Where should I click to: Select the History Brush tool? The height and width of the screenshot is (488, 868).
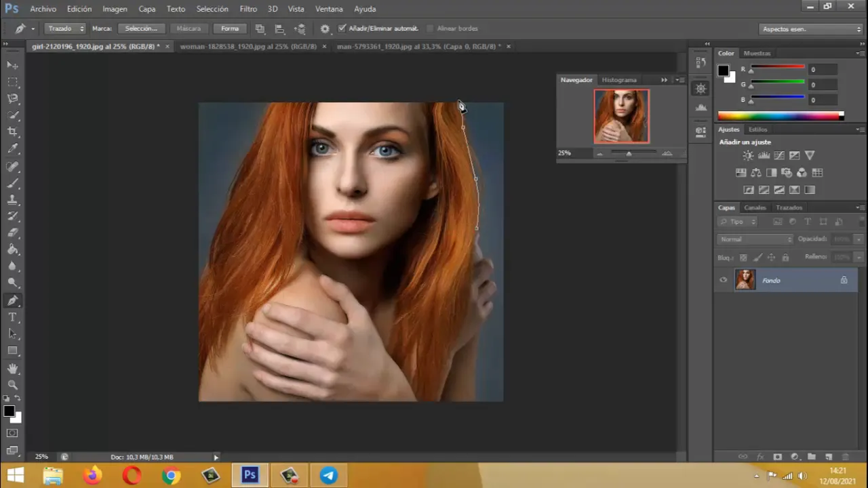click(12, 216)
